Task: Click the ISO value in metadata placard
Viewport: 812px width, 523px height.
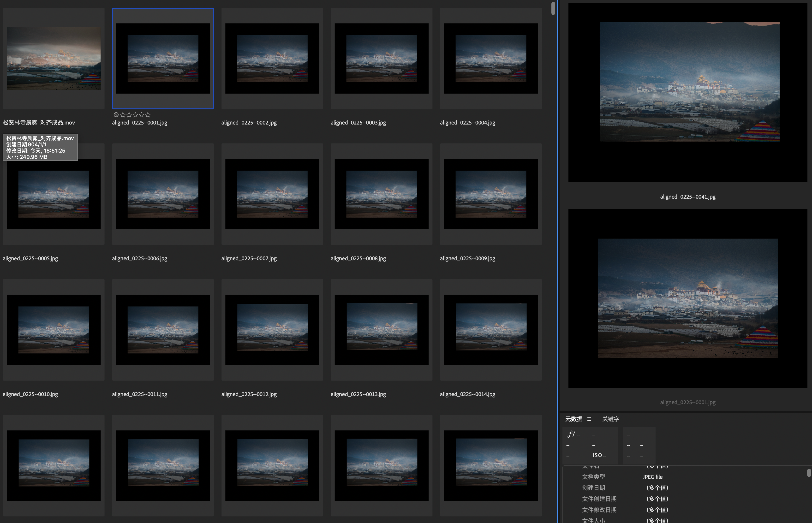Action: [x=599, y=455]
